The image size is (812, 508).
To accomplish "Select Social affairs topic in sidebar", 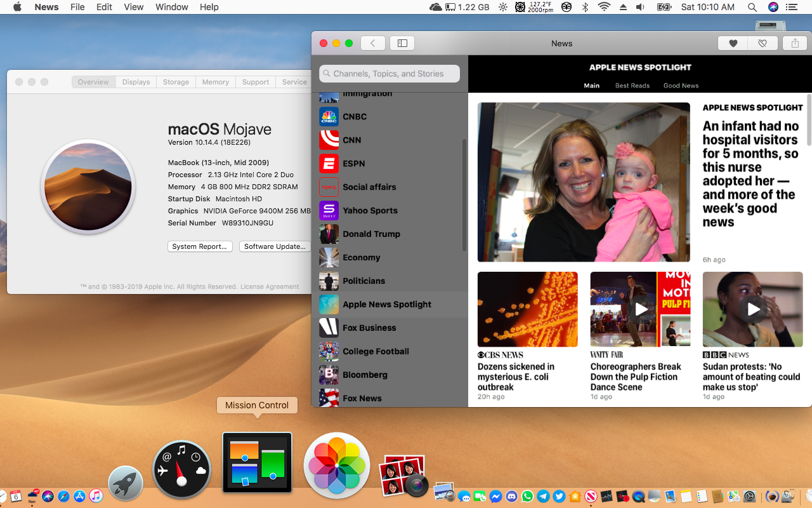I will 390,187.
